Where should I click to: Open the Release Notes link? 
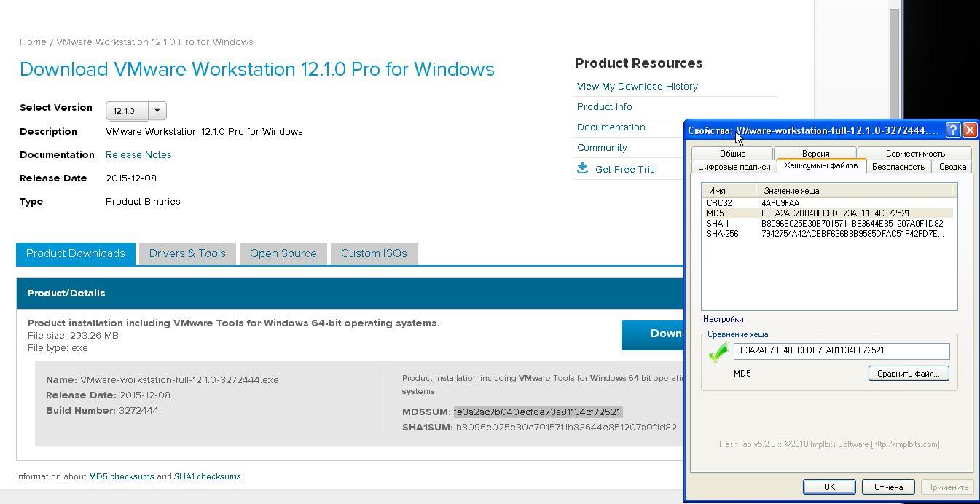pos(138,155)
